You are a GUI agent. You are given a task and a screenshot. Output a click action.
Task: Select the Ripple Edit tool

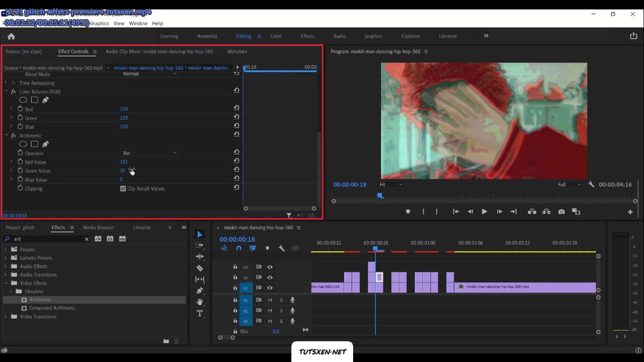[x=199, y=257]
